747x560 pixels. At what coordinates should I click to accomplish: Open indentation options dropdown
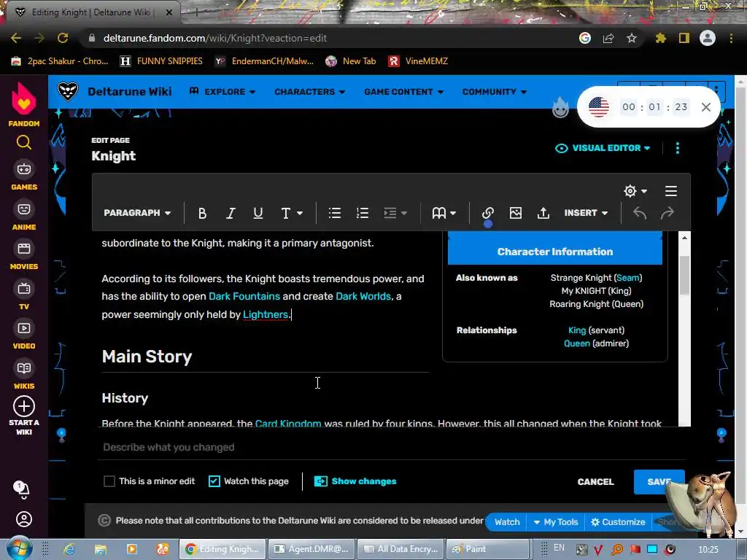coord(395,214)
